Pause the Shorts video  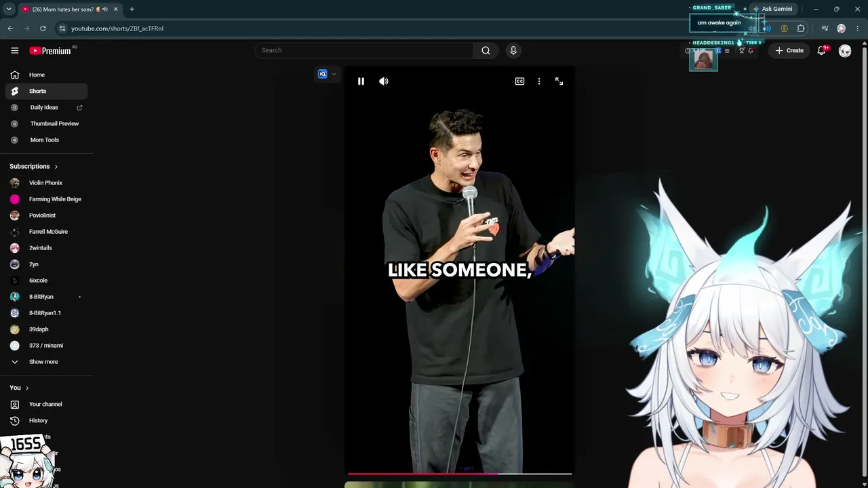361,81
